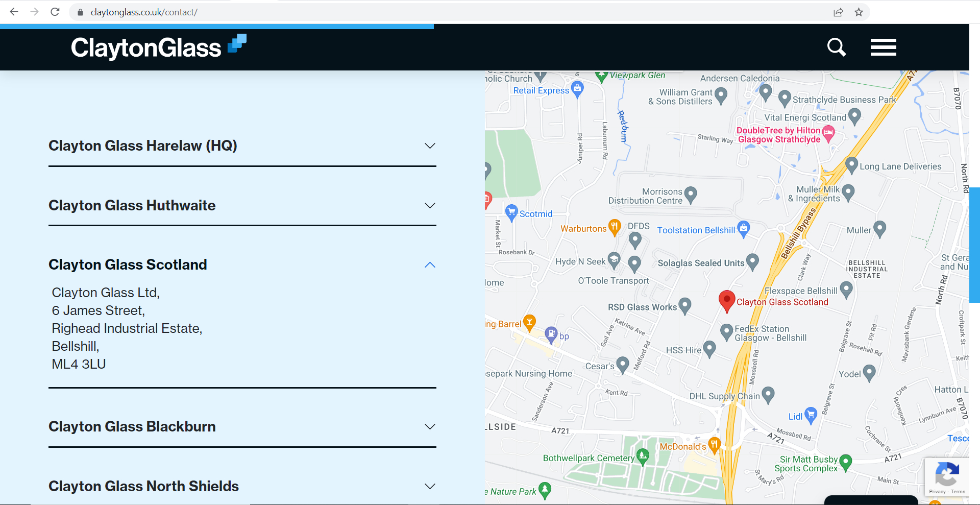
Task: Click the Viewpark Glen park marker
Action: click(x=602, y=76)
